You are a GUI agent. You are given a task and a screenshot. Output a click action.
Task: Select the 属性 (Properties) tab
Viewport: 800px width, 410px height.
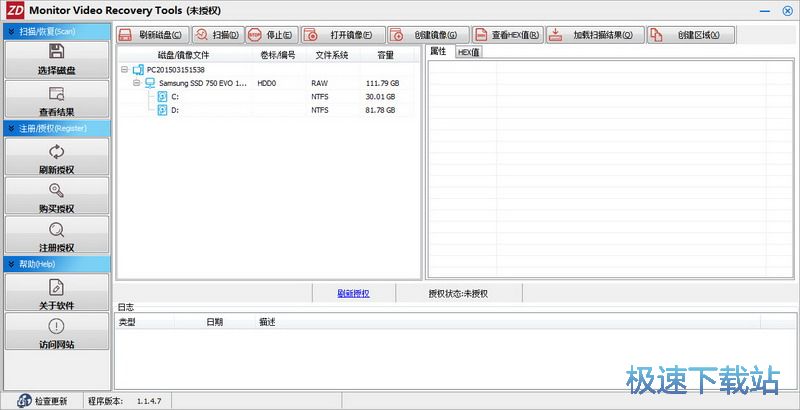[438, 51]
